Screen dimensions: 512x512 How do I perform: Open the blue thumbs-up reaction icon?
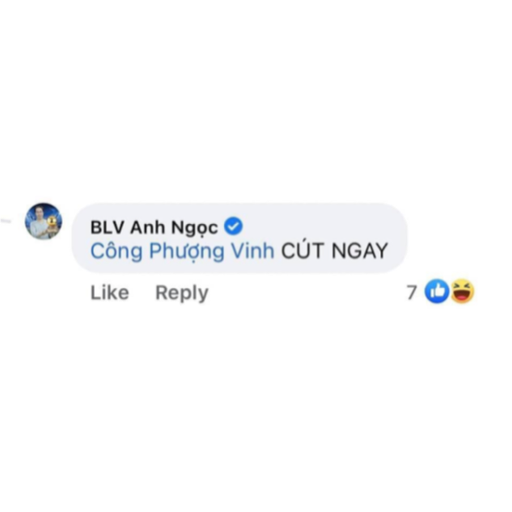point(437,291)
